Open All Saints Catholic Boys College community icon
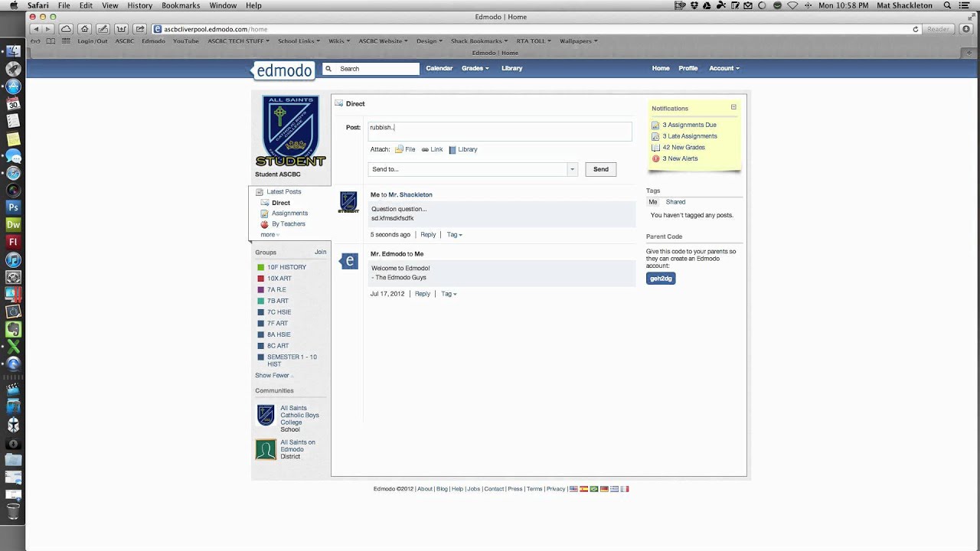Screen dimensions: 980x551 (x=266, y=416)
